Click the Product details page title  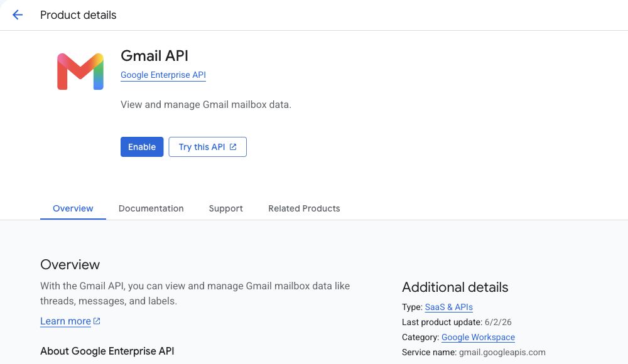(x=78, y=15)
